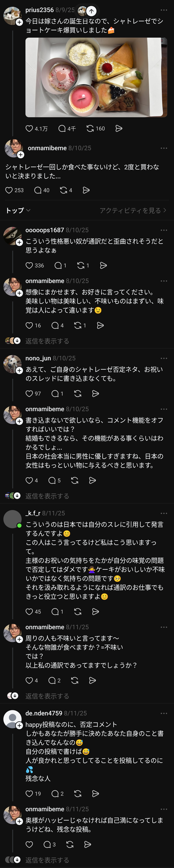The height and width of the screenshot is (868, 174).
Task: Follow nono_jun via plus badge
Action: click(x=20, y=371)
